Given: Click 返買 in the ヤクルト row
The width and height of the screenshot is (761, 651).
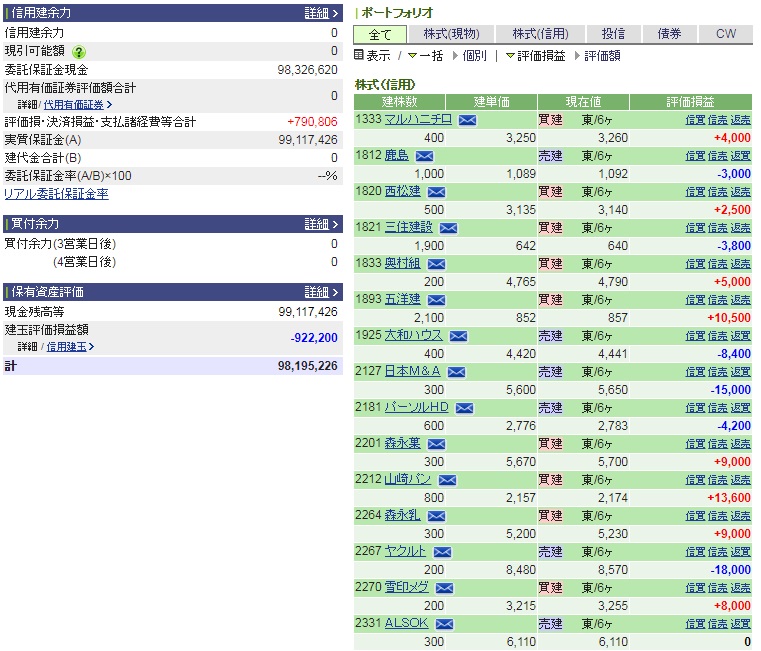Looking at the screenshot, I should pyautogui.click(x=741, y=552).
